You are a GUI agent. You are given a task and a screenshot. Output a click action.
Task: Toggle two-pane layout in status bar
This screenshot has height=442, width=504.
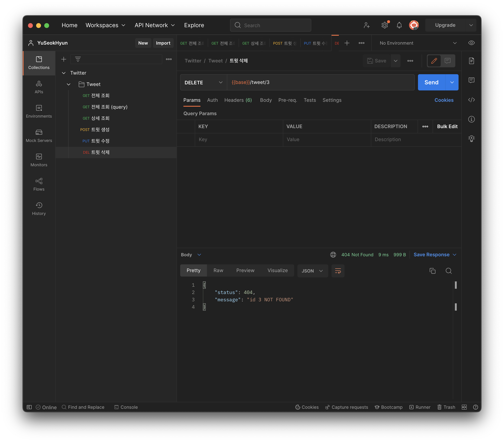464,407
